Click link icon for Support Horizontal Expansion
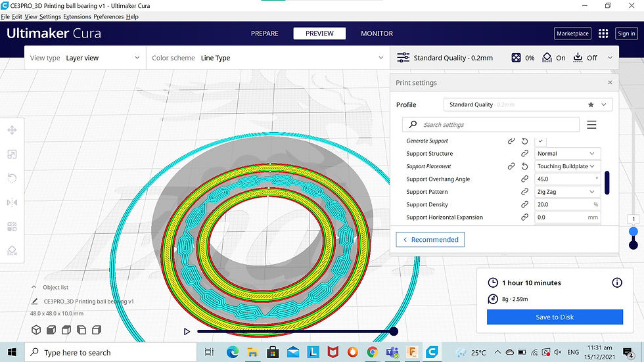 524,217
